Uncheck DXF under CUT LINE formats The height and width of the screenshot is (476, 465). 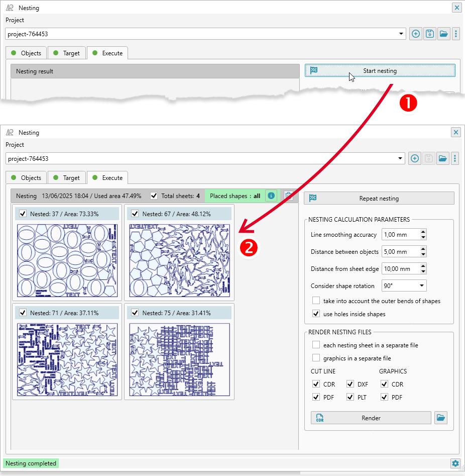coord(350,384)
